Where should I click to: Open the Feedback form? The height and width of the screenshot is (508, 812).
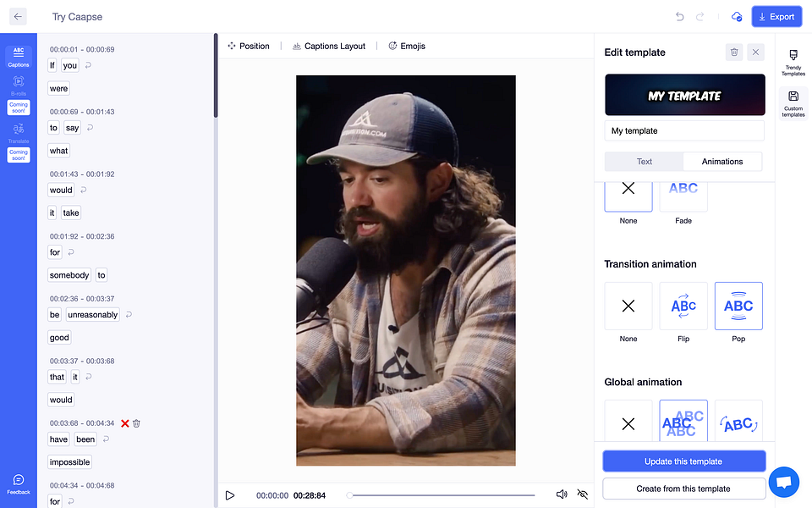19,484
